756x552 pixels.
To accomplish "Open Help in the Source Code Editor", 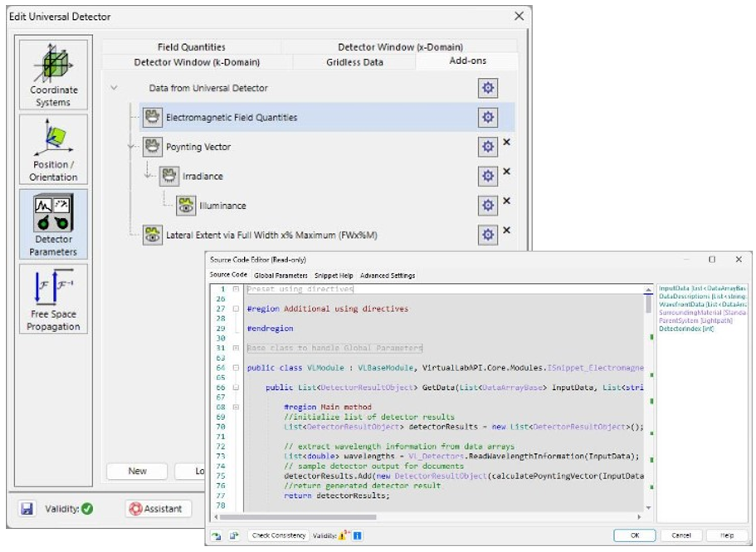I will tap(727, 535).
